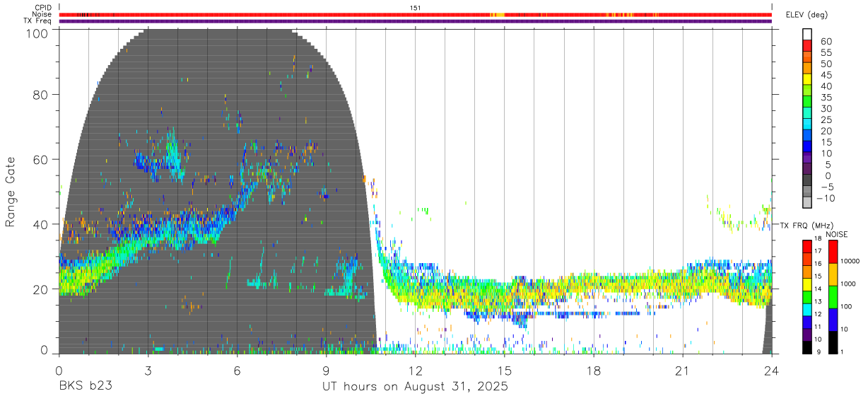Click the '40' tick on the Range Gate axis
The image size is (868, 401).
click(x=40, y=224)
